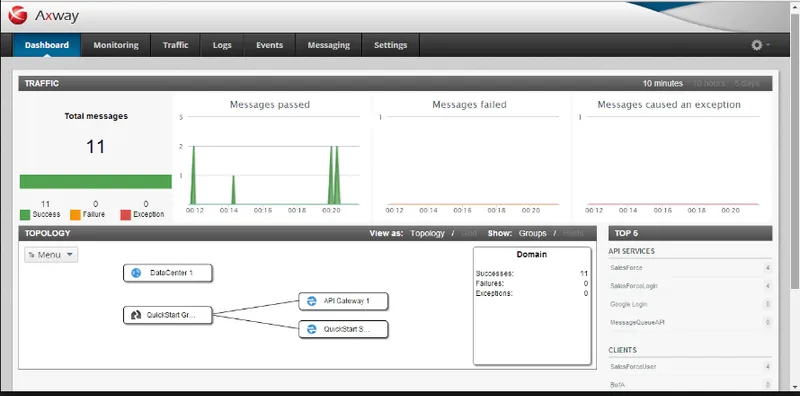This screenshot has height=396, width=800.
Task: Select the 5 days traffic range
Action: (x=746, y=83)
